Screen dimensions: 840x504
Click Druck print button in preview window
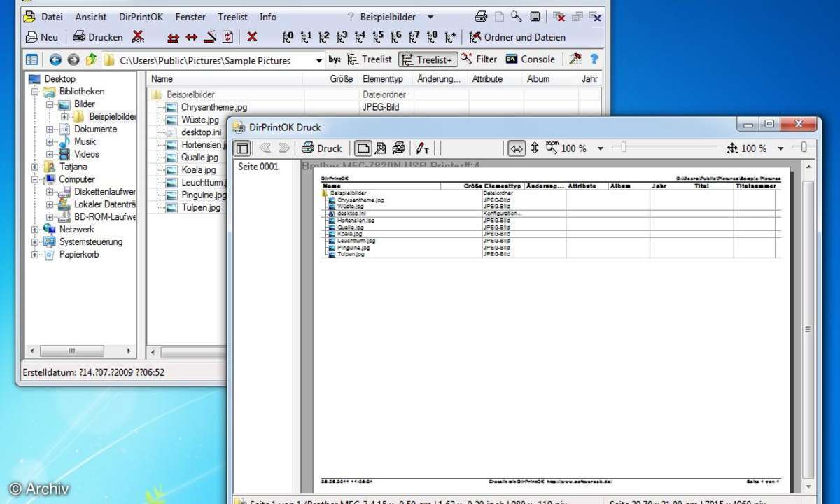pyautogui.click(x=322, y=148)
